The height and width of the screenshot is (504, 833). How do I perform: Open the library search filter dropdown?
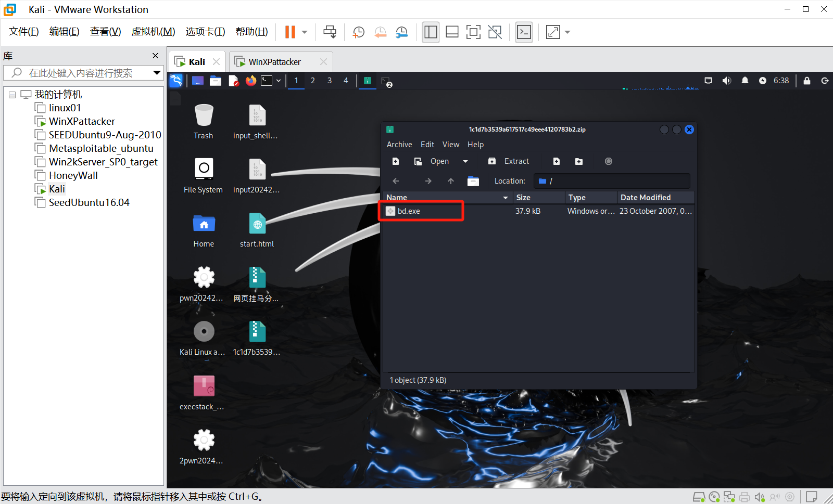pos(157,73)
